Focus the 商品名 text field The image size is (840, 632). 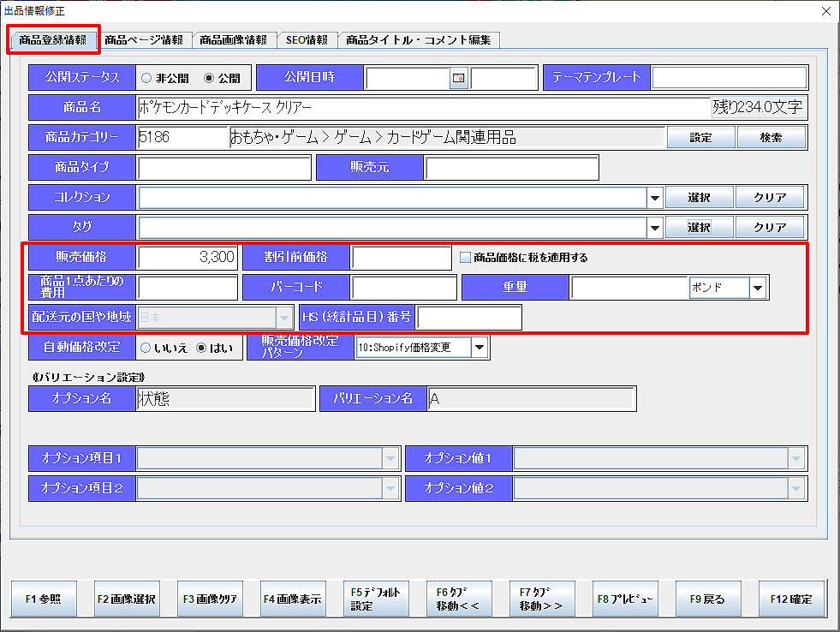pos(423,108)
